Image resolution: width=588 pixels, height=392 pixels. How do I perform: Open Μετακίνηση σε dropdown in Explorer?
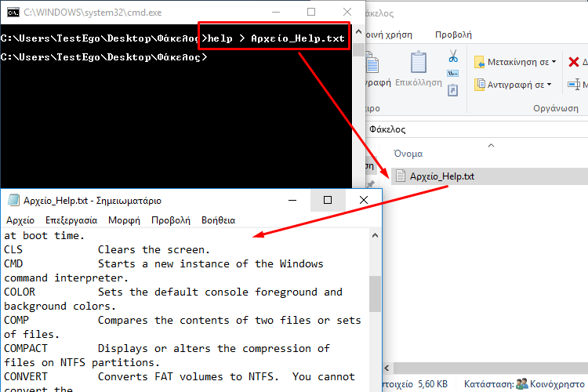coord(515,62)
